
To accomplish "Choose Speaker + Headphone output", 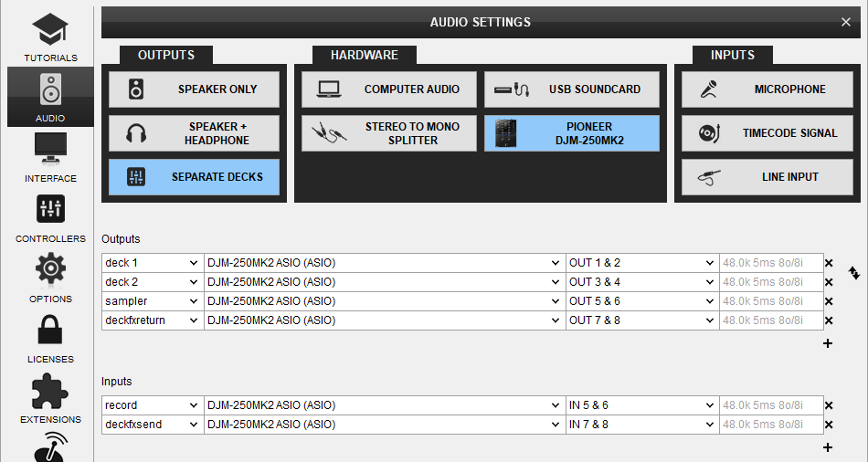I will [194, 133].
